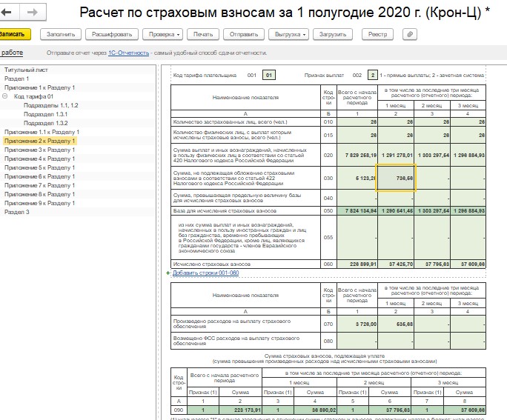Viewport: 507px width, 420px height.
Task: Click the Отправить button
Action: (244, 34)
